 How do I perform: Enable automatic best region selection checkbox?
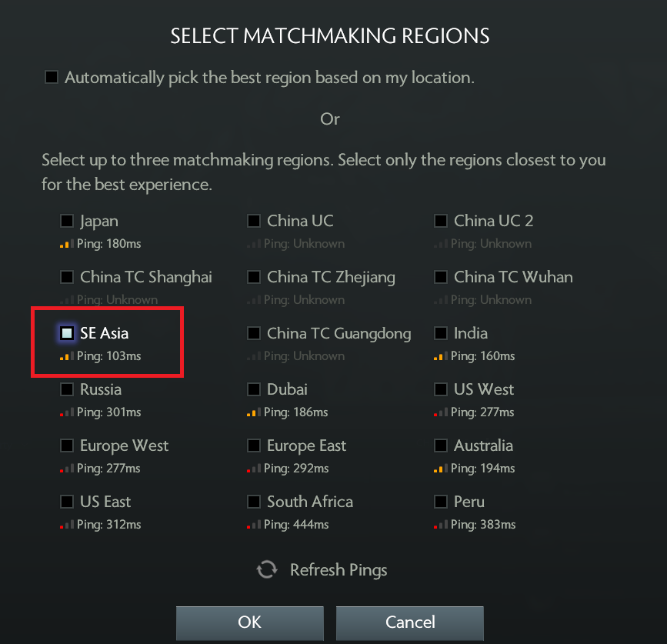coord(52,77)
